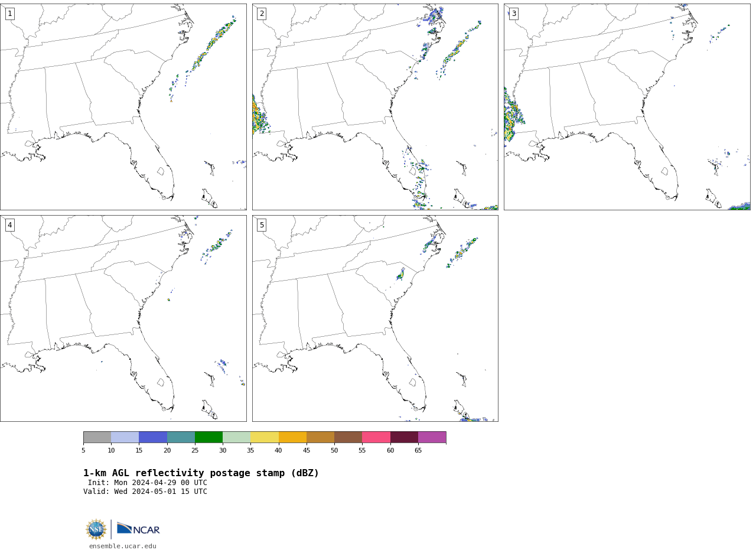
Task: Click the gray 5-10 dBZ color swatch
Action: (x=97, y=437)
